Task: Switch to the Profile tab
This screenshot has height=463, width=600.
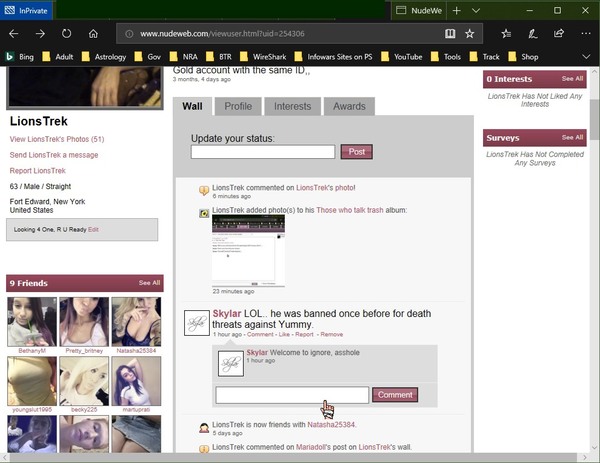Action: click(x=238, y=106)
